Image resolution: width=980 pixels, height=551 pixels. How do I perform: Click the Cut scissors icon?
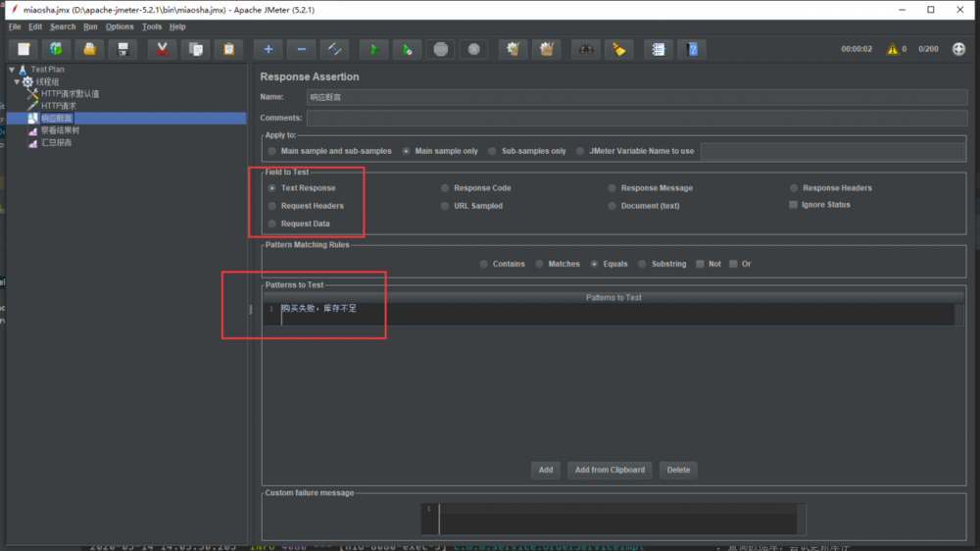click(162, 49)
